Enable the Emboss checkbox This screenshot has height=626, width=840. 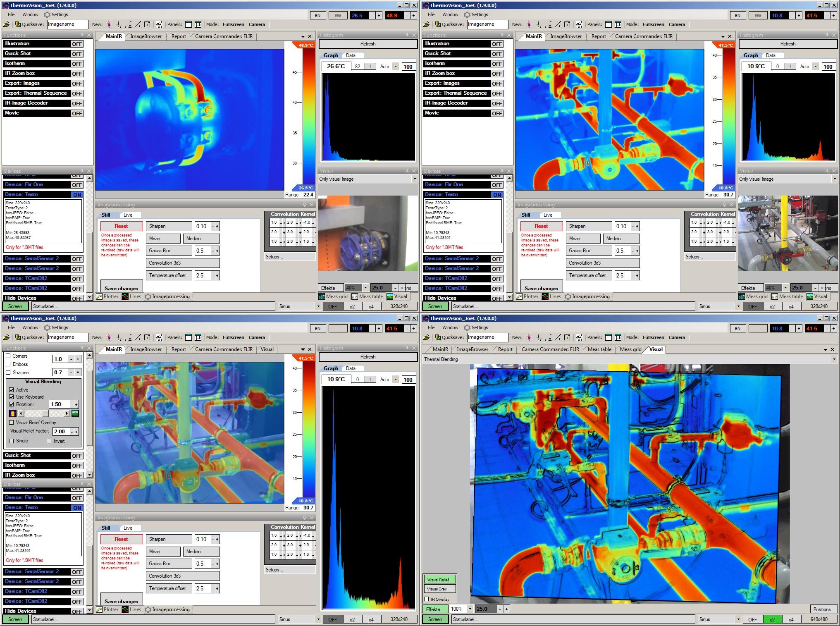point(8,364)
